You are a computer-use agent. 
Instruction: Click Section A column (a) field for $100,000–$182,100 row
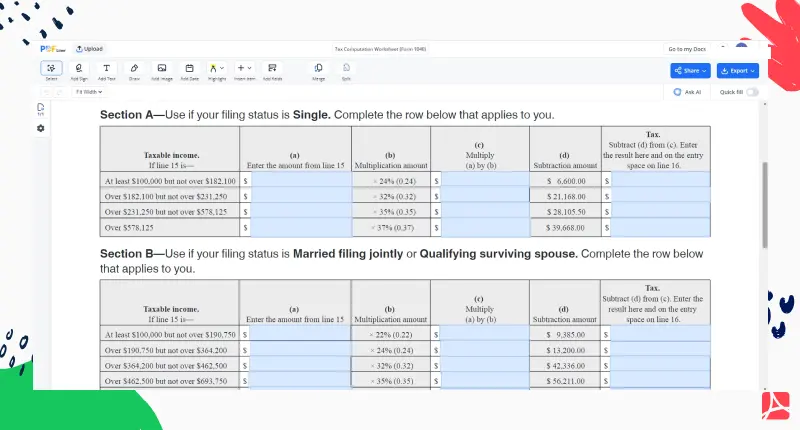pos(301,180)
